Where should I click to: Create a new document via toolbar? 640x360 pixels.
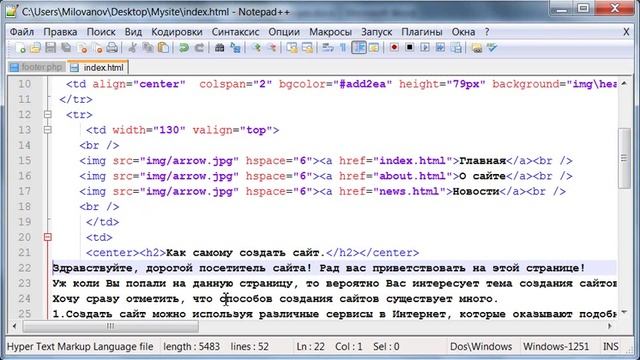(20, 48)
